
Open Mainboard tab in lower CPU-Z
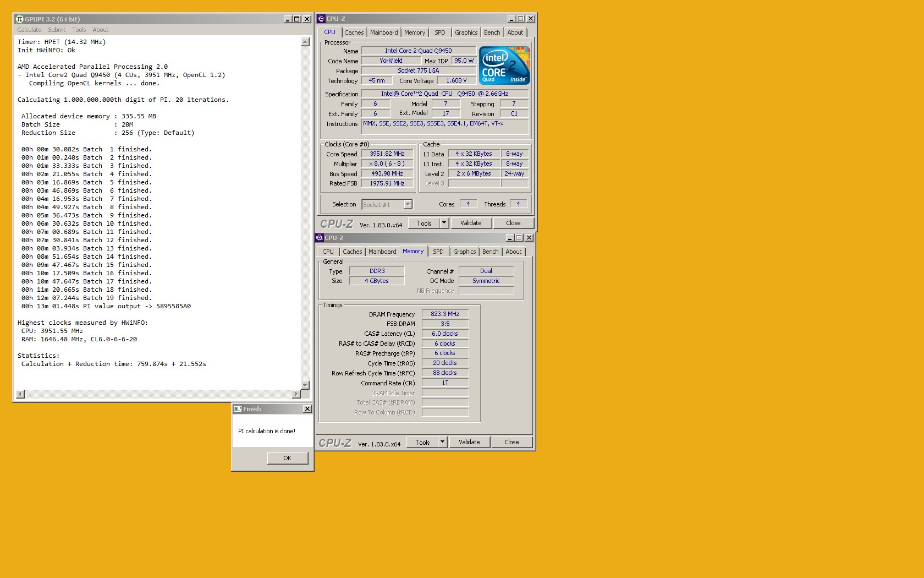coord(382,252)
